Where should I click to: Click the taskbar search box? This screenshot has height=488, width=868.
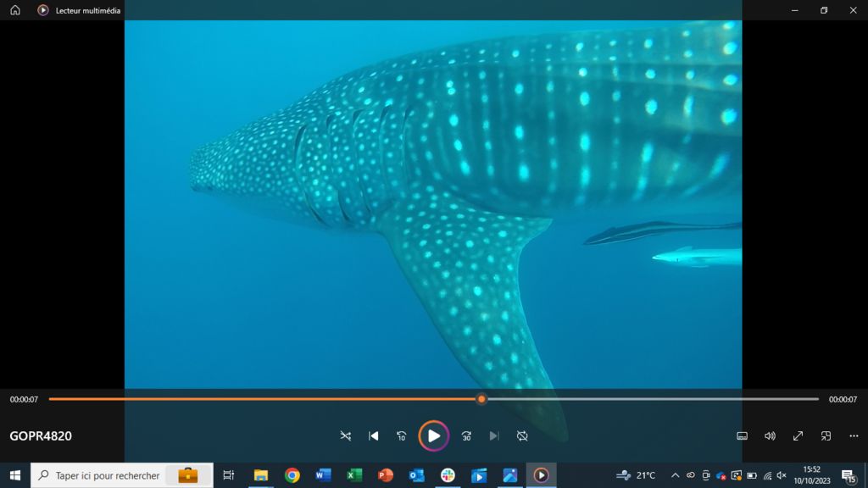pyautogui.click(x=108, y=475)
